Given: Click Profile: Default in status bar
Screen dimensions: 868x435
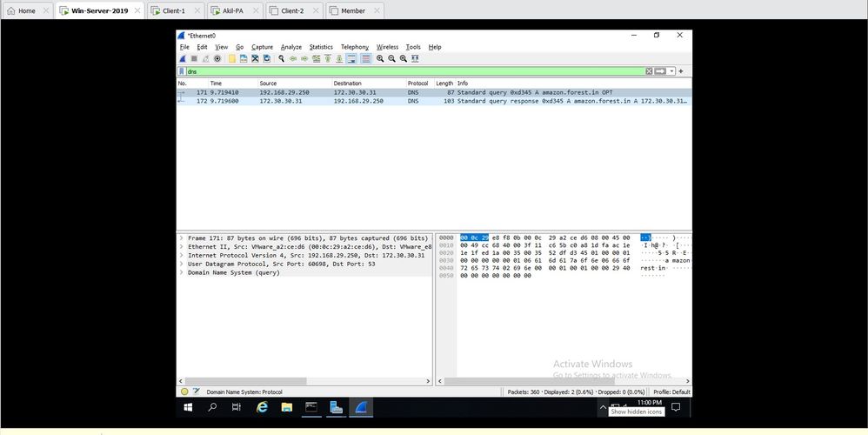Looking at the screenshot, I should pyautogui.click(x=671, y=391).
